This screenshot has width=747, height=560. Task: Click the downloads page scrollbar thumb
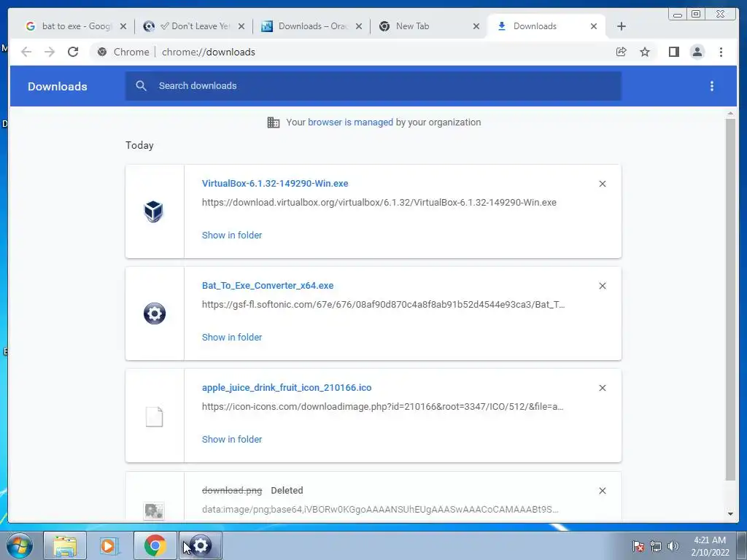point(730,299)
